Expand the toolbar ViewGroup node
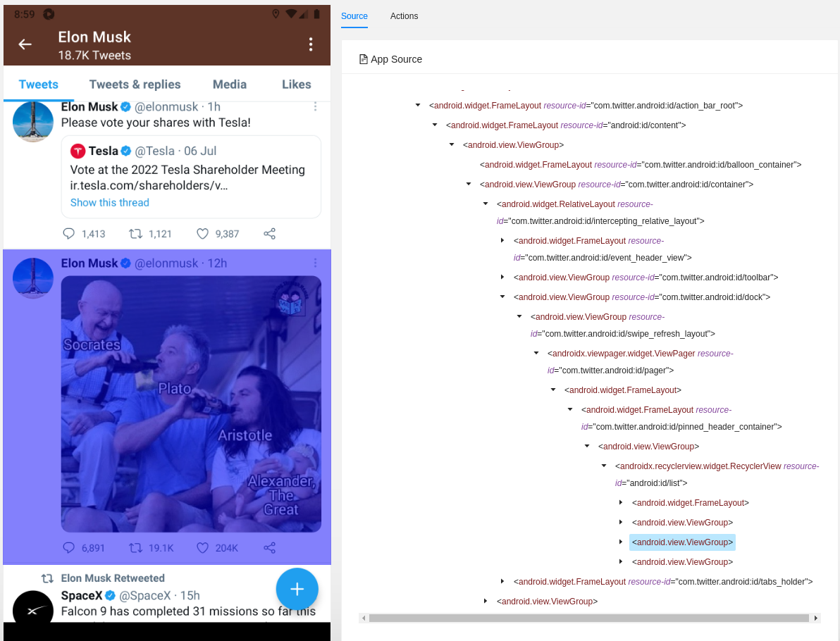Screen dimensions: 840x641 (x=502, y=277)
